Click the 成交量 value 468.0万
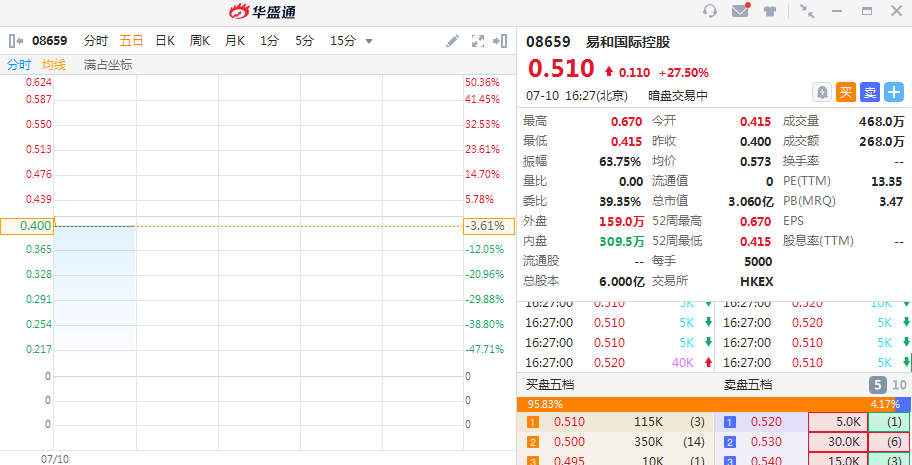Viewport: 912px width, 465px height. click(x=882, y=122)
